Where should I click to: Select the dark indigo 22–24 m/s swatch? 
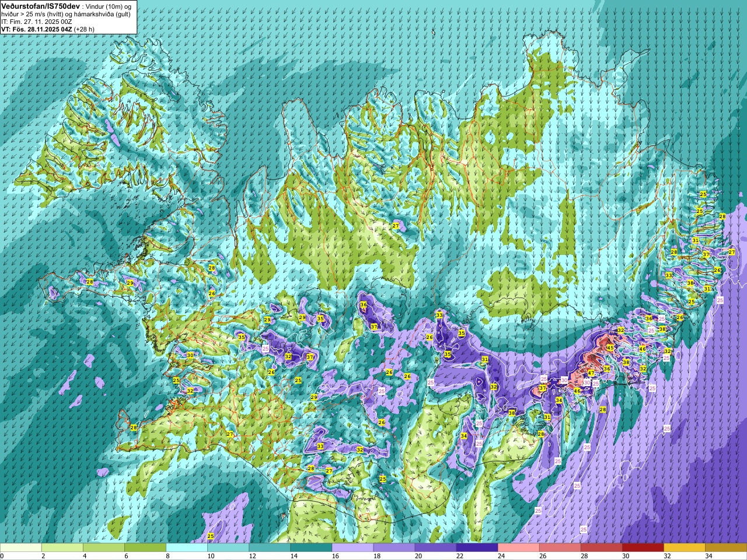click(x=477, y=548)
